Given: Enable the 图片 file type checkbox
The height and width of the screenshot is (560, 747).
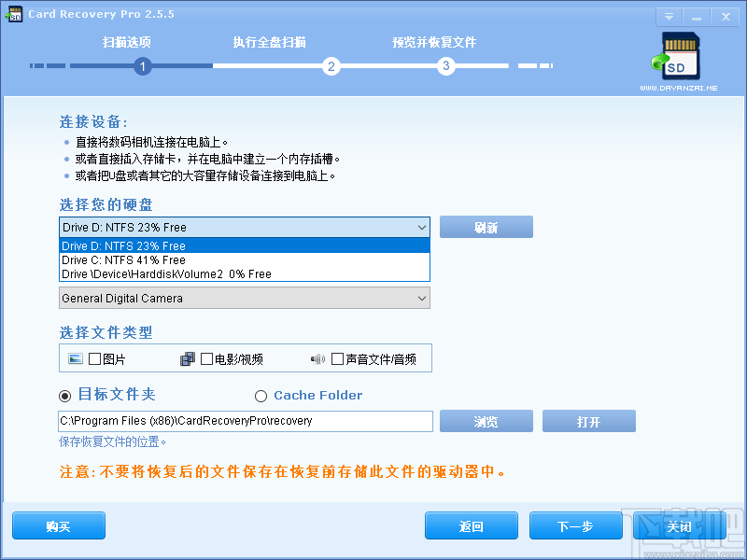Looking at the screenshot, I should 95,358.
